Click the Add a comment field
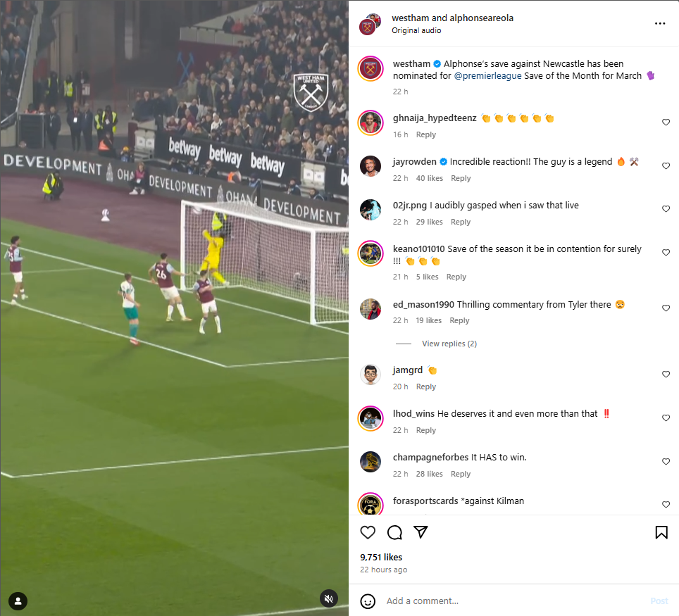This screenshot has height=616, width=679. pyautogui.click(x=516, y=601)
